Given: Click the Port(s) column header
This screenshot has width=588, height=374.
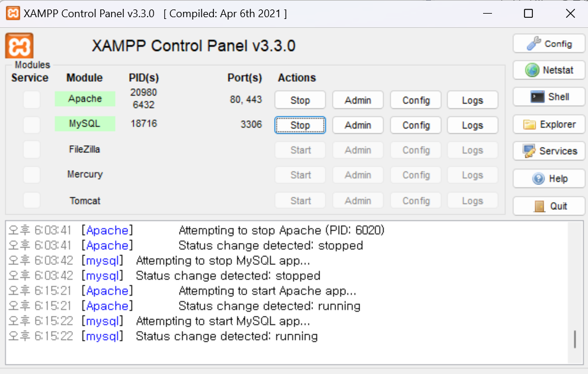Looking at the screenshot, I should click(x=244, y=78).
